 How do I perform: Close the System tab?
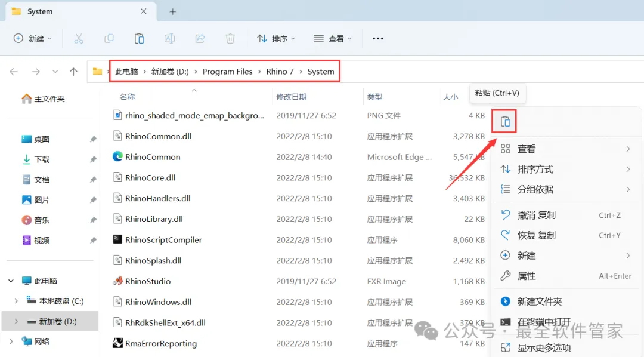[x=143, y=11]
